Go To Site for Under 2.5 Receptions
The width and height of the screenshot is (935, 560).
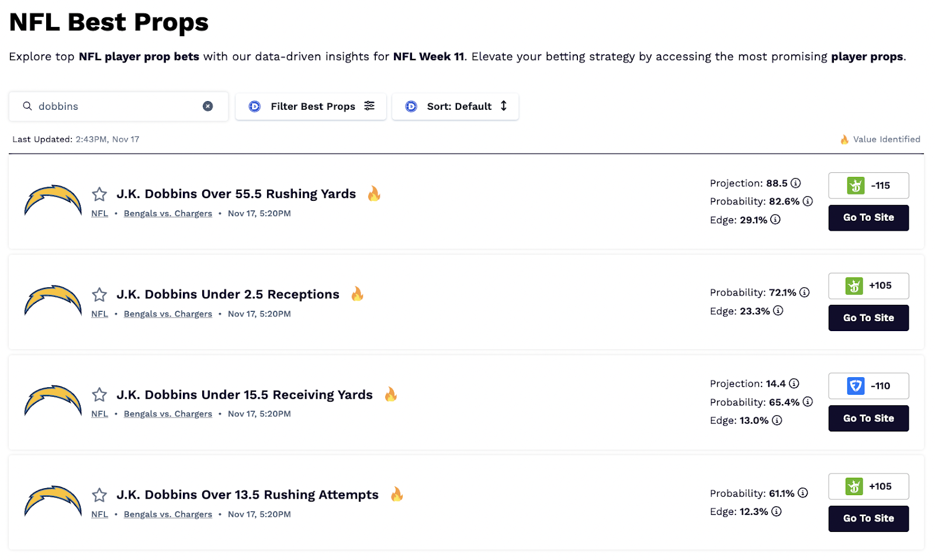[x=868, y=318]
